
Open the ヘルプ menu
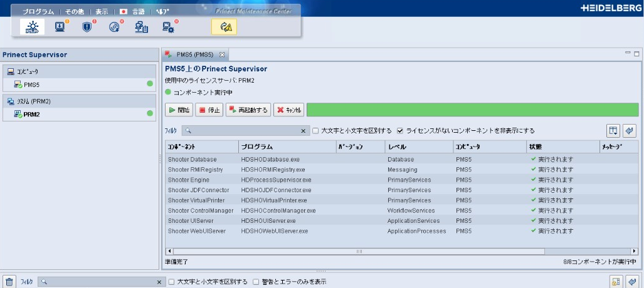(162, 12)
